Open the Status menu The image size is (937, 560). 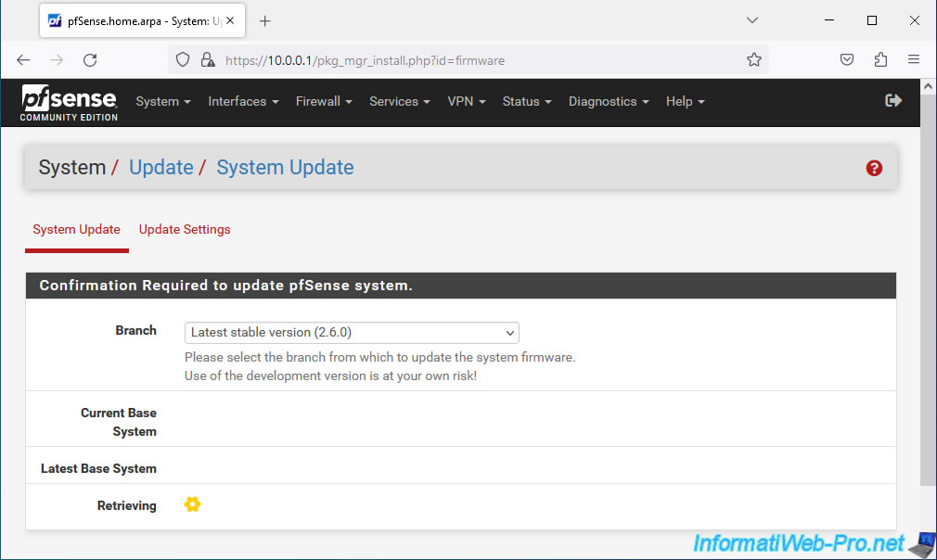527,101
